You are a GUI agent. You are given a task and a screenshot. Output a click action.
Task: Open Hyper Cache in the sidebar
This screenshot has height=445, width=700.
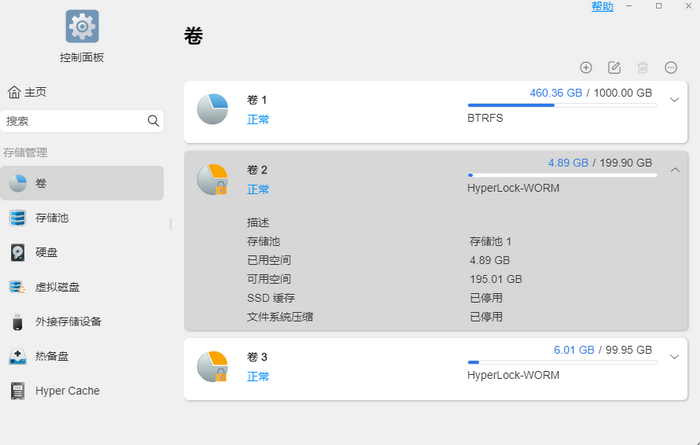tap(82, 391)
